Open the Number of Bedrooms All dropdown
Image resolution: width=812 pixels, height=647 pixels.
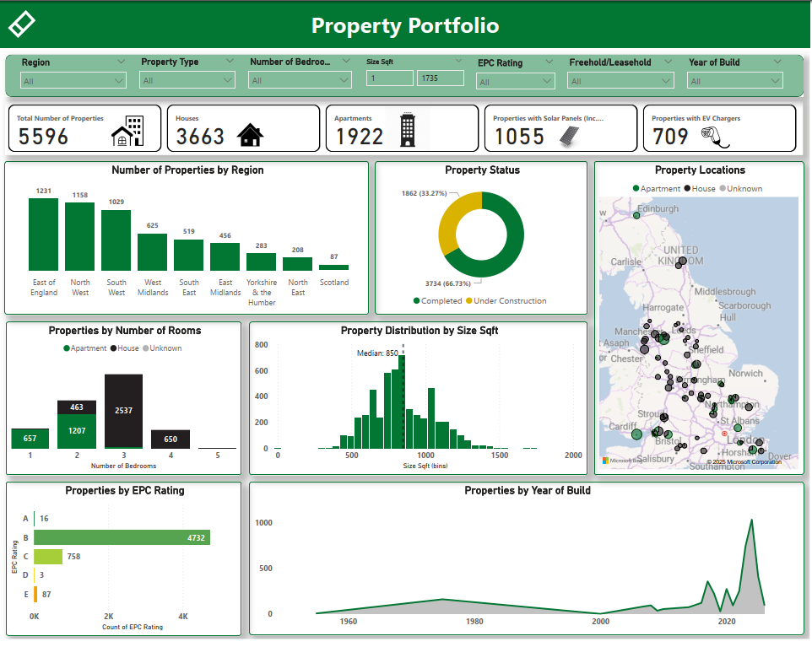pyautogui.click(x=300, y=80)
